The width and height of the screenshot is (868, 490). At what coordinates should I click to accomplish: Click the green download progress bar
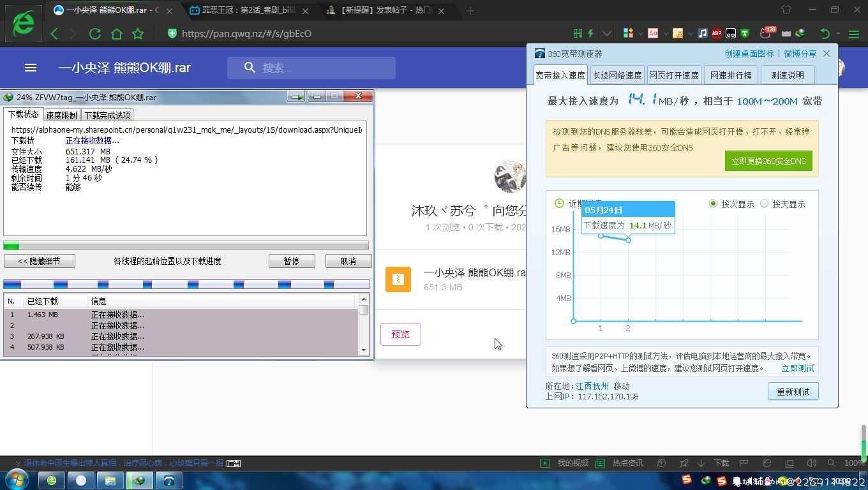186,246
